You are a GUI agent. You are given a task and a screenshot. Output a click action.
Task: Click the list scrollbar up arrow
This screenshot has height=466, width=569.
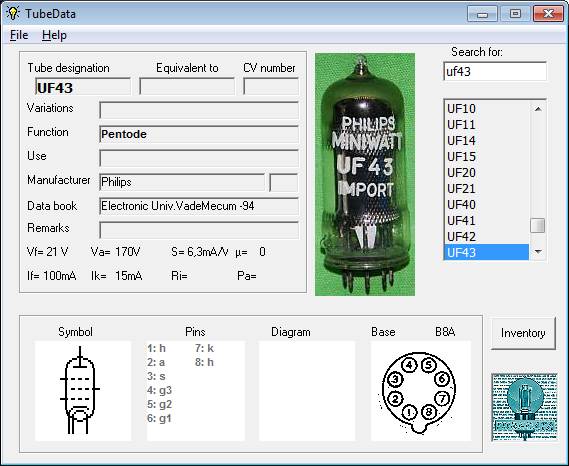(x=538, y=109)
